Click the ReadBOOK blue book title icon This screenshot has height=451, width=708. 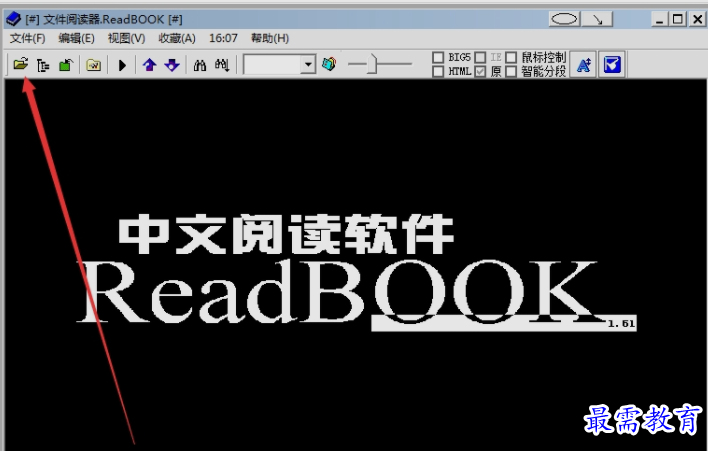[x=14, y=19]
